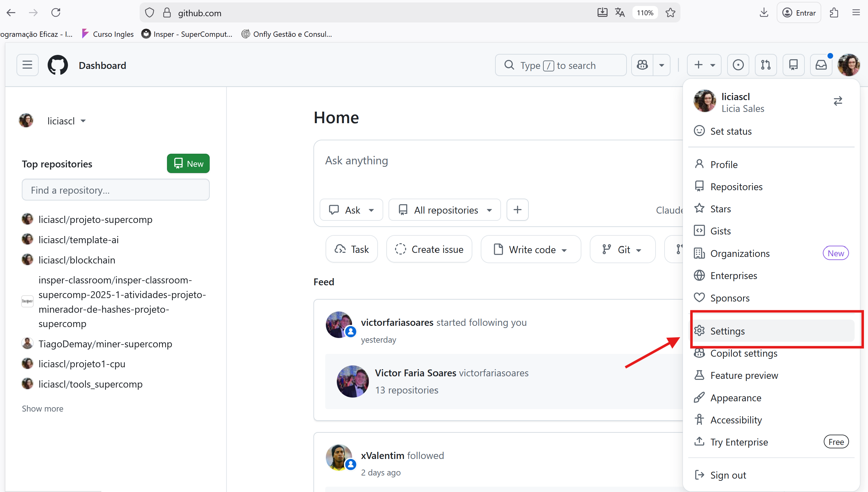This screenshot has width=868, height=492.
Task: Expand the liciascl account switcher
Action: tap(66, 121)
